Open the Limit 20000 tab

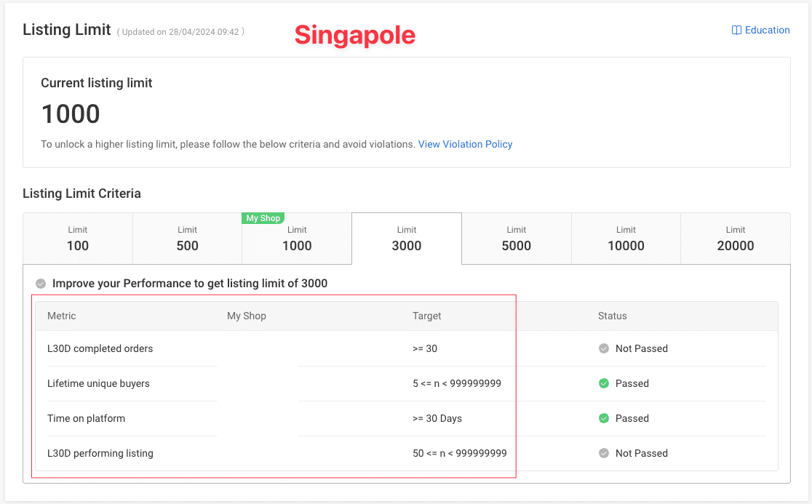click(x=735, y=239)
